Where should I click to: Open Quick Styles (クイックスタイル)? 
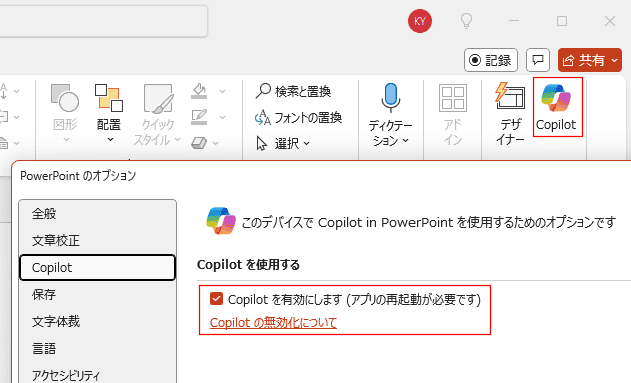tap(157, 115)
